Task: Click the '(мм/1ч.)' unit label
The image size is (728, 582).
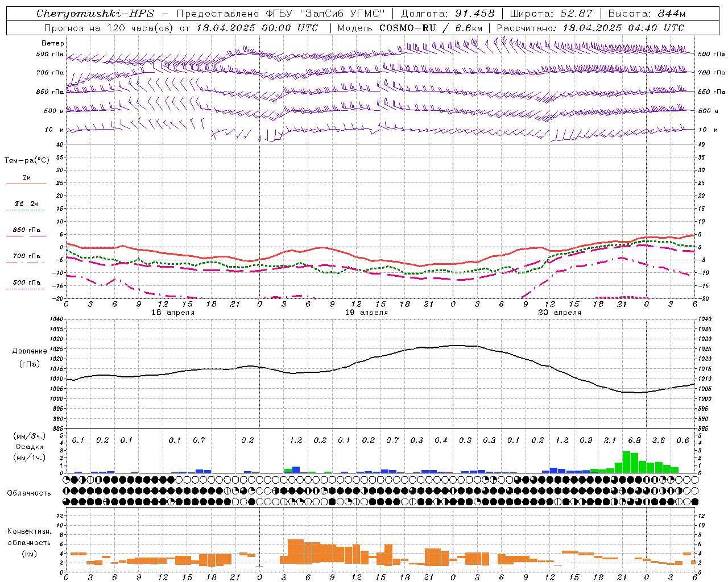Action: (29, 457)
